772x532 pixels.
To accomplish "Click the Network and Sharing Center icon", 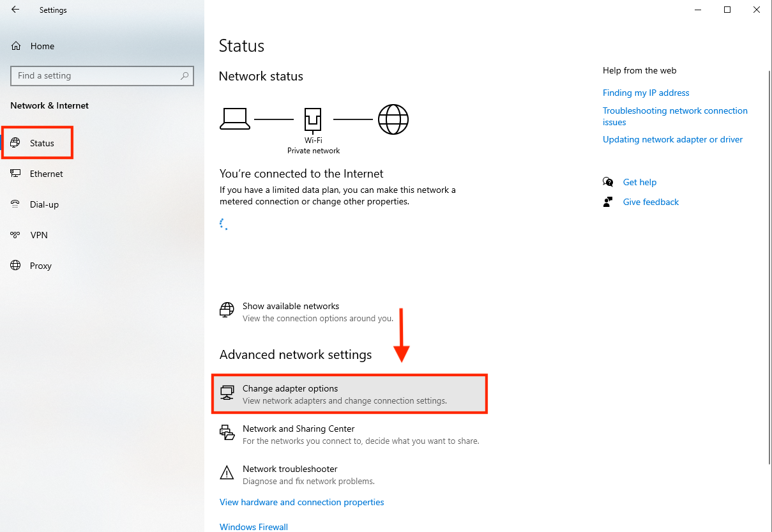I will click(x=227, y=432).
